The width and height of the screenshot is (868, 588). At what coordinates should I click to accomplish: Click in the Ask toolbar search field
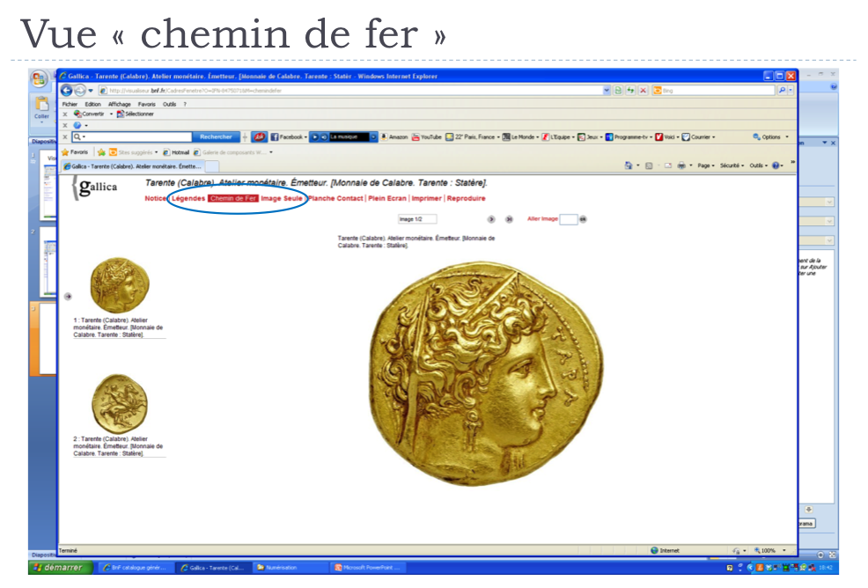point(132,136)
